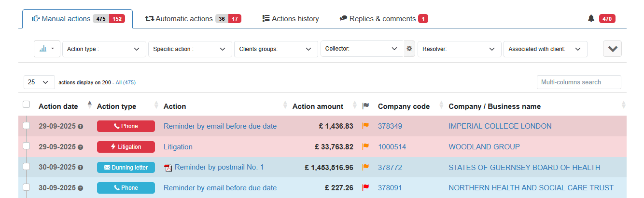Click the notifications bell icon
This screenshot has width=644, height=198.
tap(591, 19)
